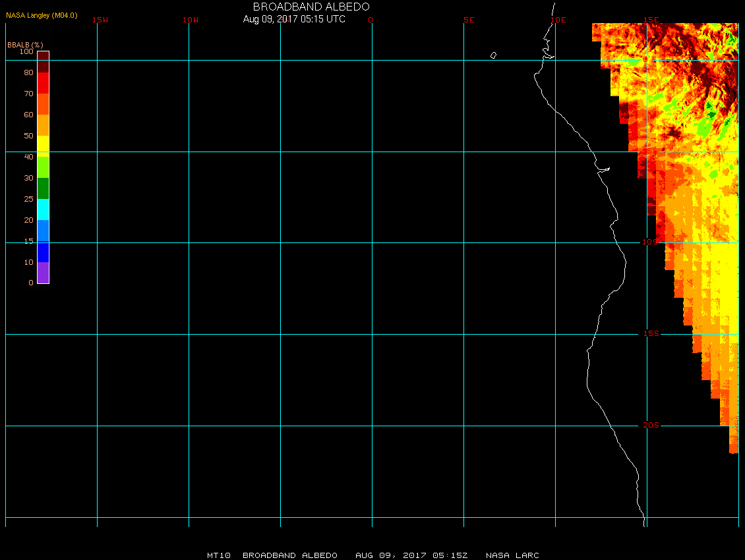Click the footer 'BROADBAND ALBEDO' caption

(290, 555)
